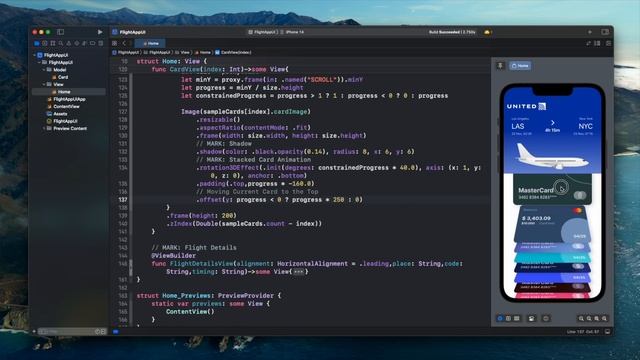Screen dimensions: 640x360
Task: Open the Test navigator
Action: (x=76, y=43)
